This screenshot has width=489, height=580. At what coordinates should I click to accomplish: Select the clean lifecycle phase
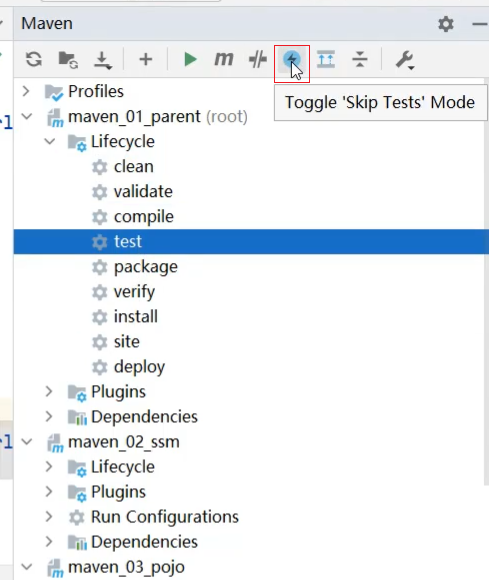(134, 166)
